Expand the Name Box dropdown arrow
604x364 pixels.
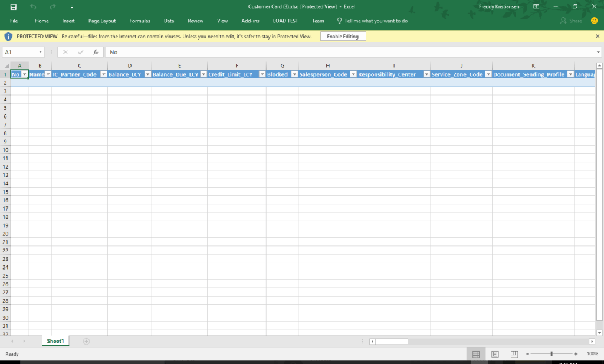pyautogui.click(x=40, y=52)
